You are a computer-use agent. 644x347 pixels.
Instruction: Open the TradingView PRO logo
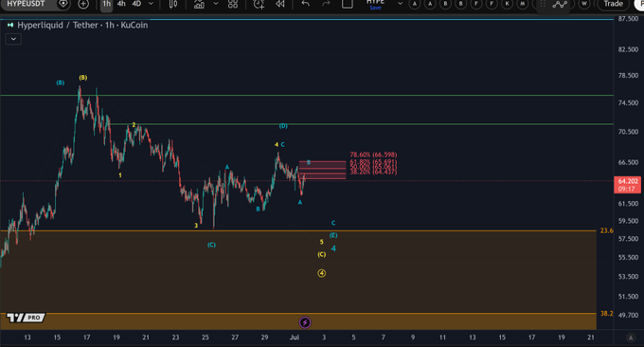[26, 318]
